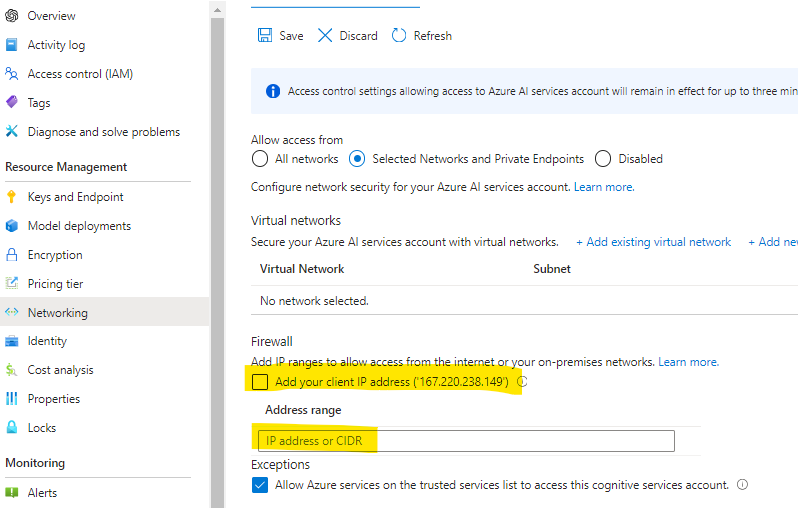This screenshot has width=798, height=508.
Task: Click the Virtual Network column header
Action: pos(302,269)
